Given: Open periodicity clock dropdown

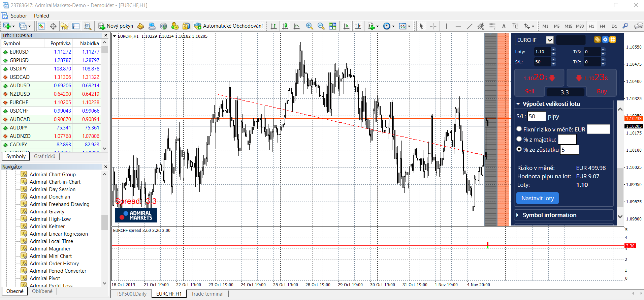Looking at the screenshot, I should click(x=393, y=26).
